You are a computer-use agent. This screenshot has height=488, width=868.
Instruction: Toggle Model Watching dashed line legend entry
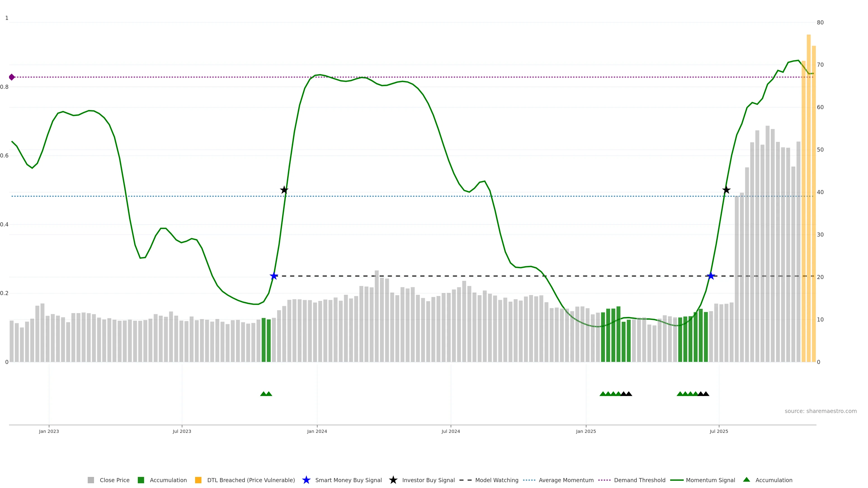coord(496,480)
